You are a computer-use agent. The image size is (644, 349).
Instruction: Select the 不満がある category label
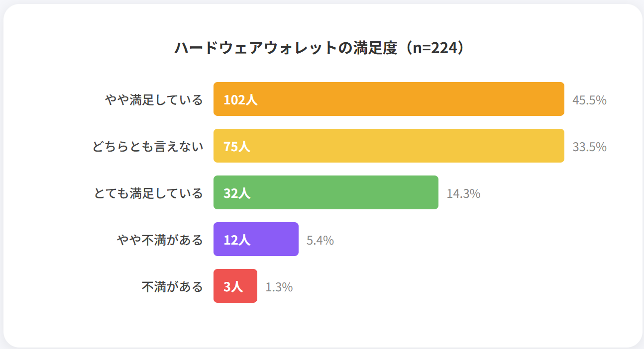172,287
